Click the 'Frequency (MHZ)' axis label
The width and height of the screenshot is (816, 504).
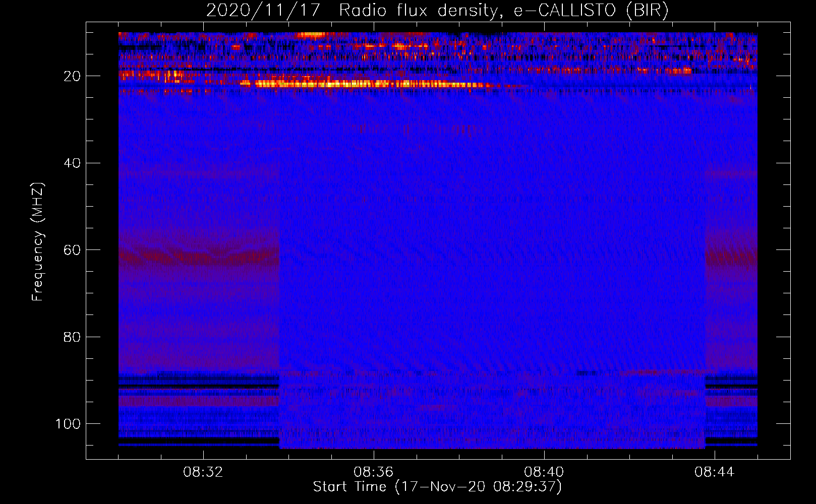(38, 242)
